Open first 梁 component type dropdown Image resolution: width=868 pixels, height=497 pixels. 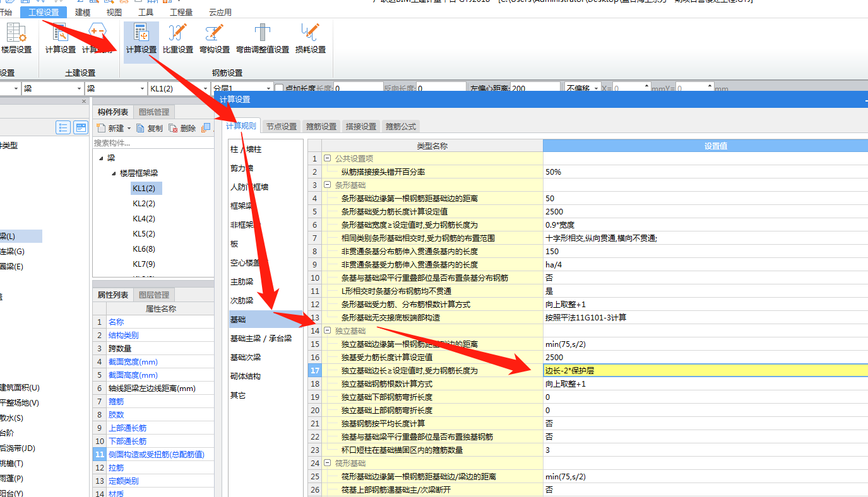[80, 89]
